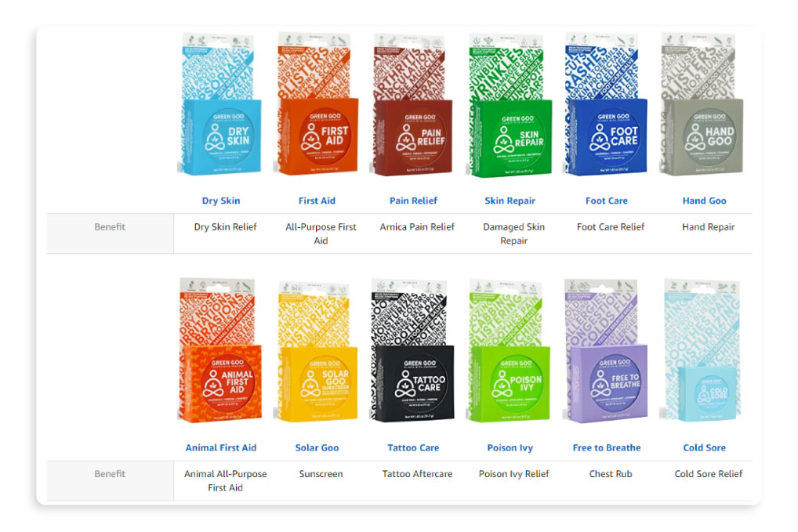Click the Poison Ivy product thumbnail
This screenshot has height=532, width=798.
click(509, 351)
